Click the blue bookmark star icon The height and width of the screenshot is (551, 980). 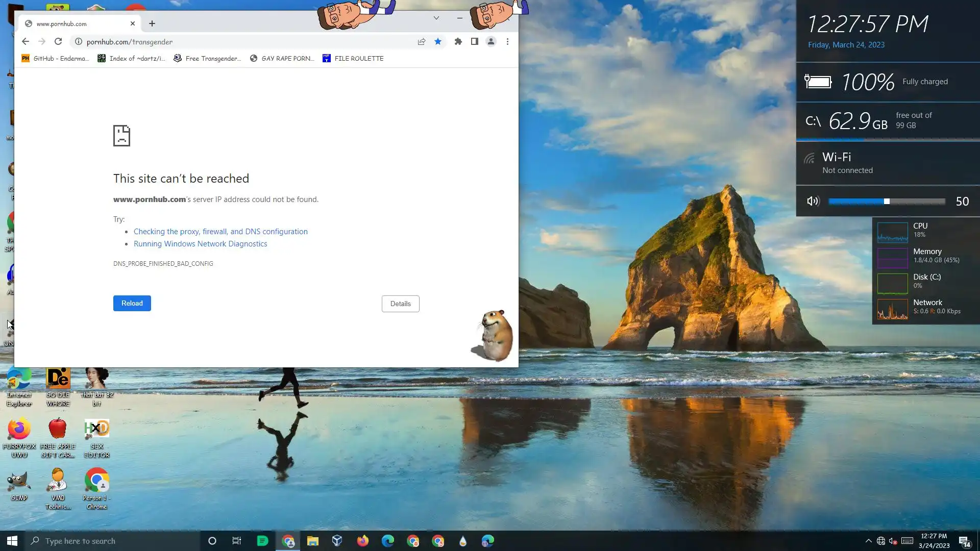click(438, 42)
